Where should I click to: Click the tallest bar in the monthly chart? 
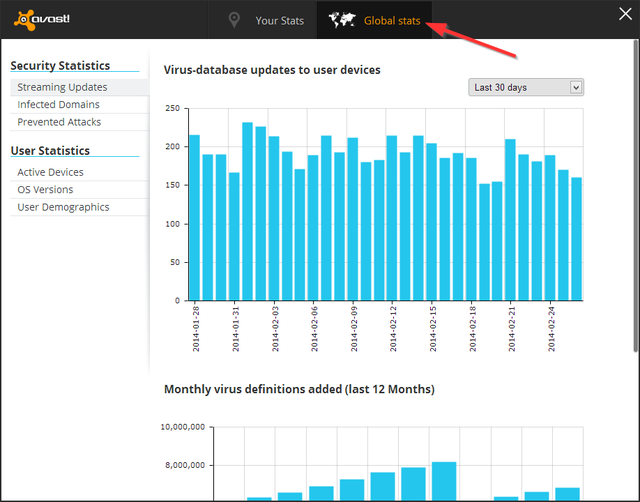coord(444,481)
